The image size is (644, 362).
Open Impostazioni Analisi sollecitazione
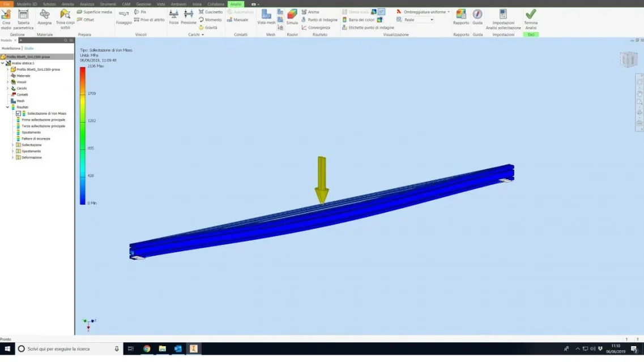(503, 19)
